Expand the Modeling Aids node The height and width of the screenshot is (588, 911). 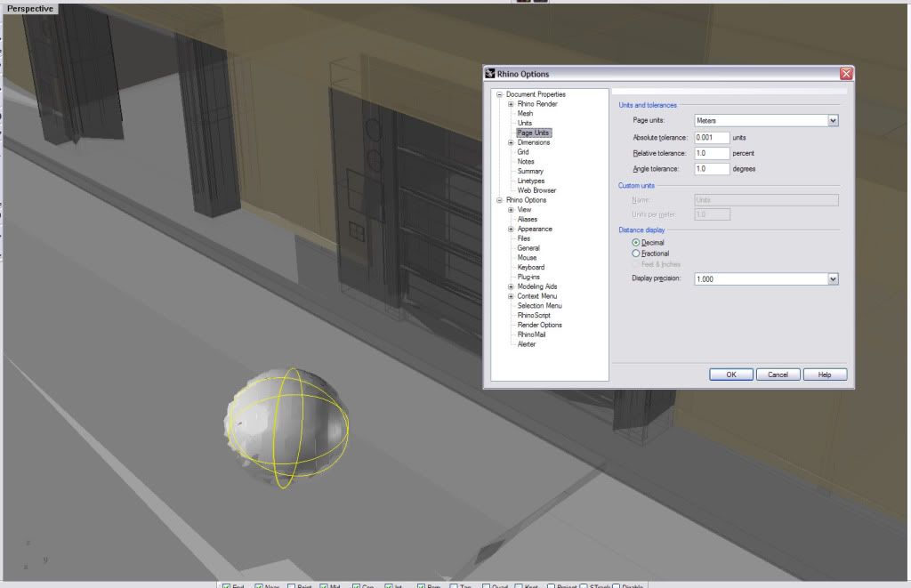511,286
